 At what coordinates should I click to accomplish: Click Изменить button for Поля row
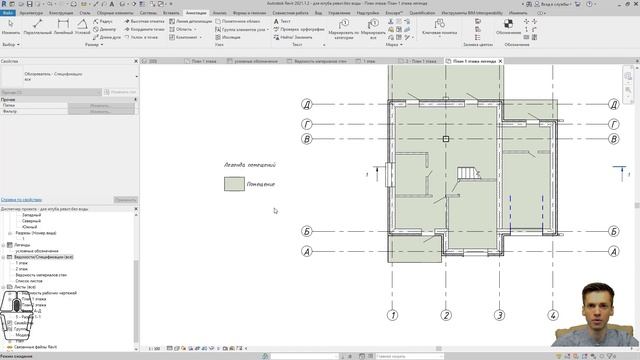(x=101, y=105)
